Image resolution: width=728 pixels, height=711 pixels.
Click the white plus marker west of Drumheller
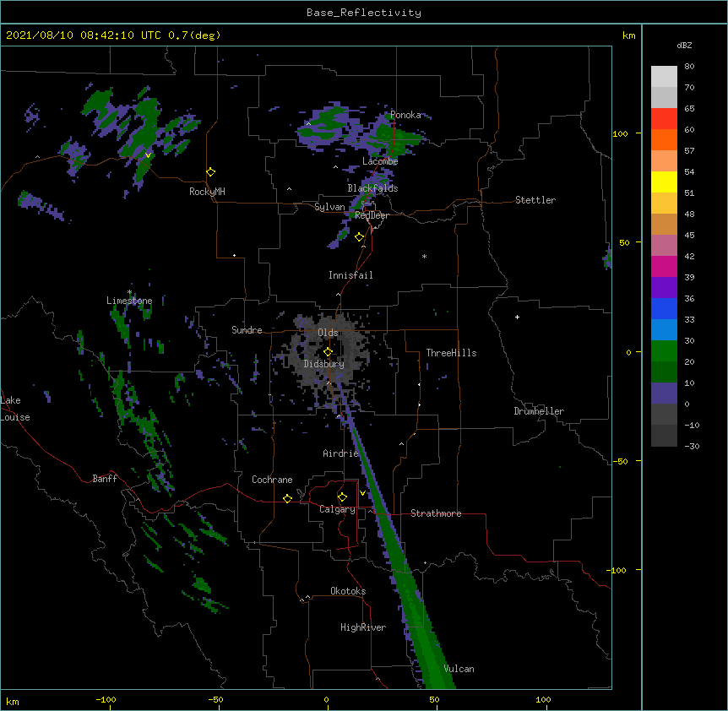(x=517, y=317)
